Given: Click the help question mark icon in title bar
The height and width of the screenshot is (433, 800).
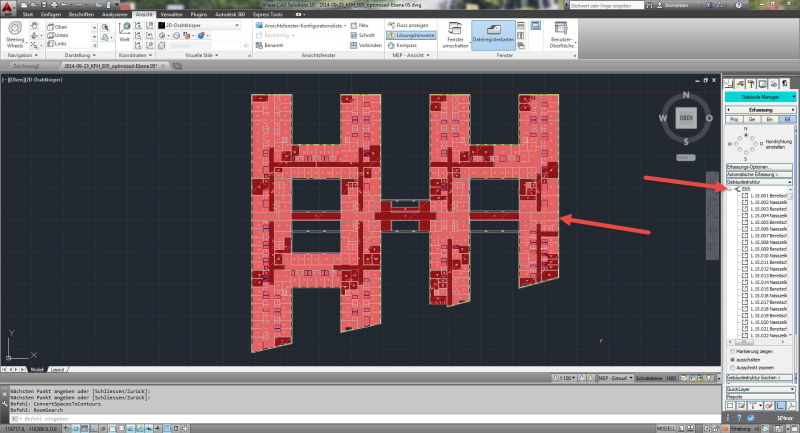Looking at the screenshot, I should tap(738, 5).
